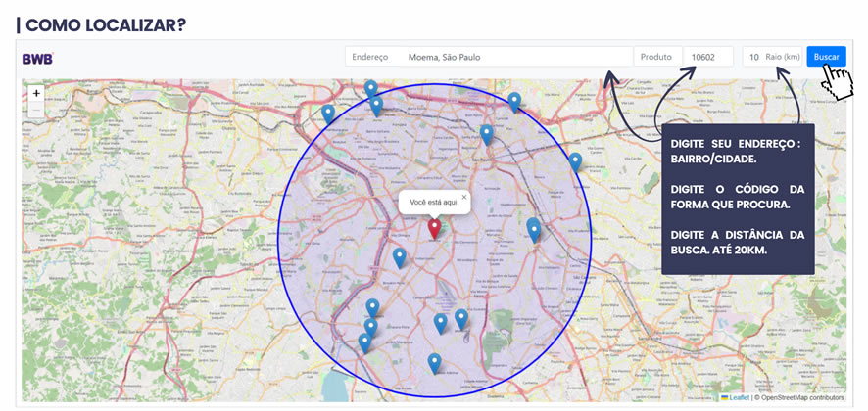Click the Endereço label box
This screenshot has height=411, width=868.
(x=371, y=58)
